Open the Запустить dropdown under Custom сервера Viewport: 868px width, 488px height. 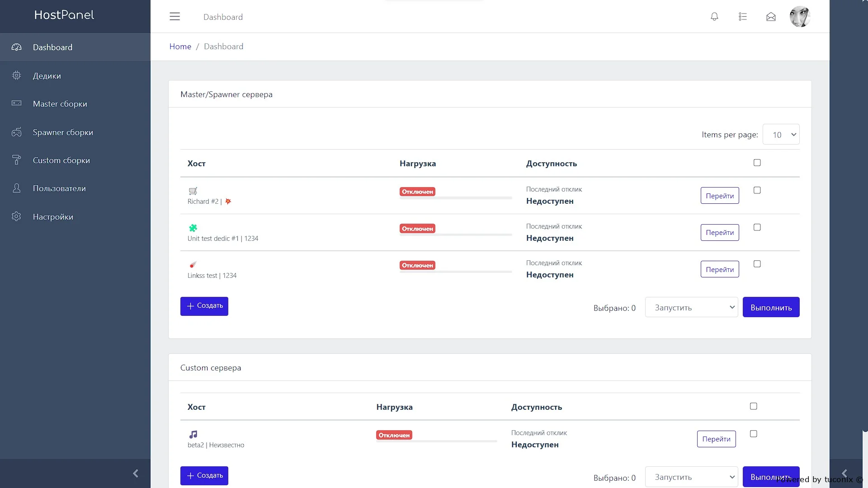click(x=691, y=477)
